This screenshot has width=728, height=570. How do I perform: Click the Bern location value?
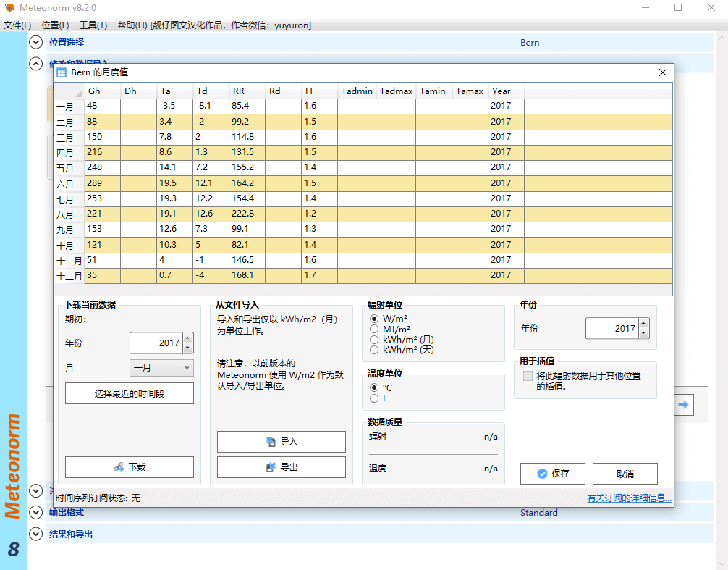(530, 43)
